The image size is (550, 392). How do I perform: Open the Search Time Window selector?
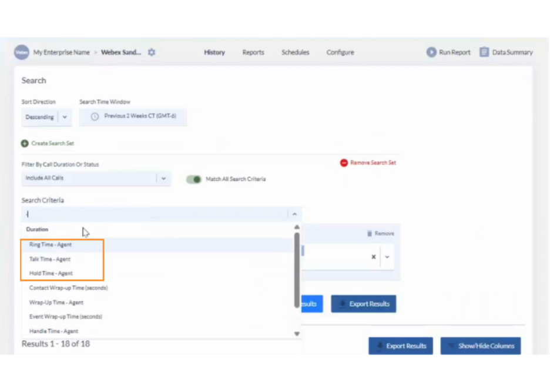[133, 116]
